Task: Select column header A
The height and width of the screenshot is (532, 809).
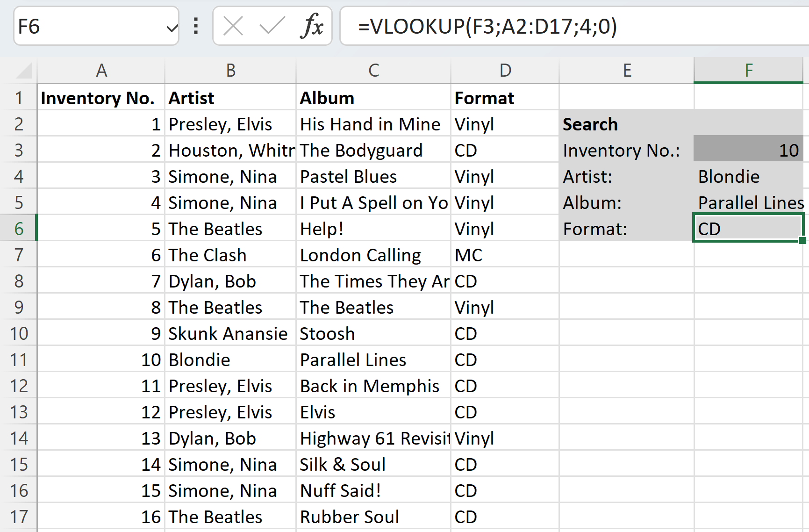Action: pos(101,70)
